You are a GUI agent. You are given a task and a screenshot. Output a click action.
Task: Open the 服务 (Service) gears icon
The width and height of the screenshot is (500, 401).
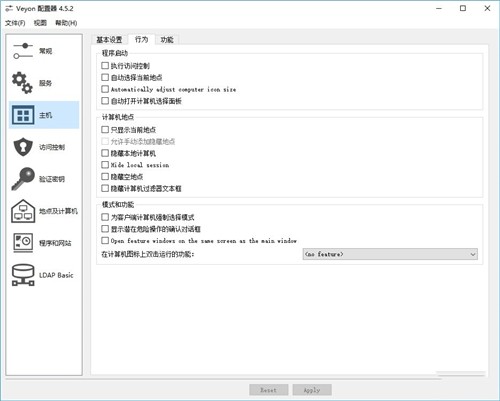22,83
